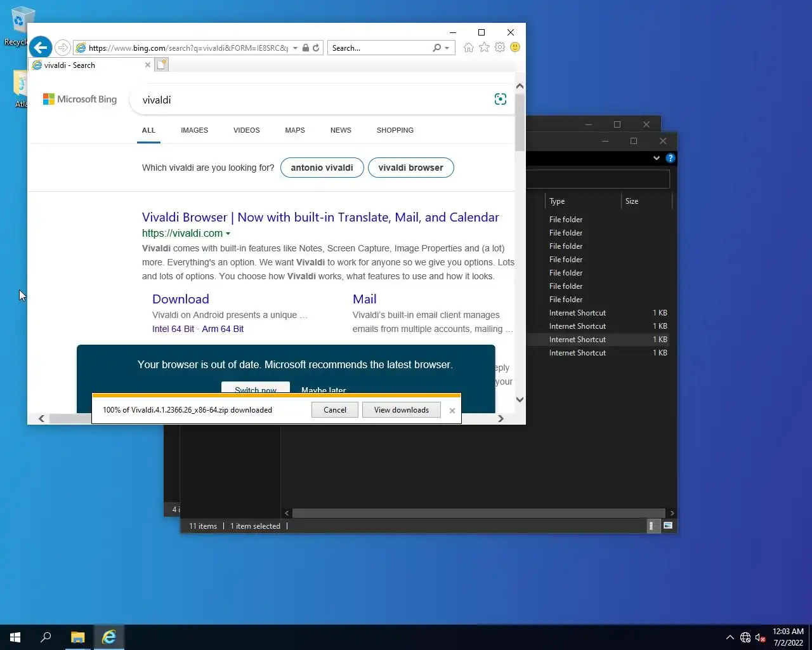Viewport: 812px width, 650px height.
Task: Sort Explorer by Type column header
Action: (582, 201)
